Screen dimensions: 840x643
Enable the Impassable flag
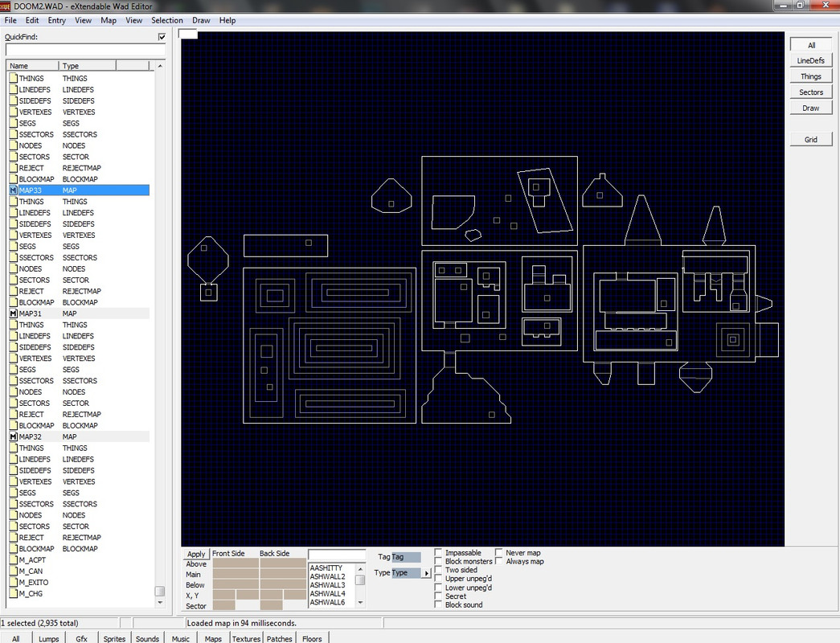(x=438, y=552)
